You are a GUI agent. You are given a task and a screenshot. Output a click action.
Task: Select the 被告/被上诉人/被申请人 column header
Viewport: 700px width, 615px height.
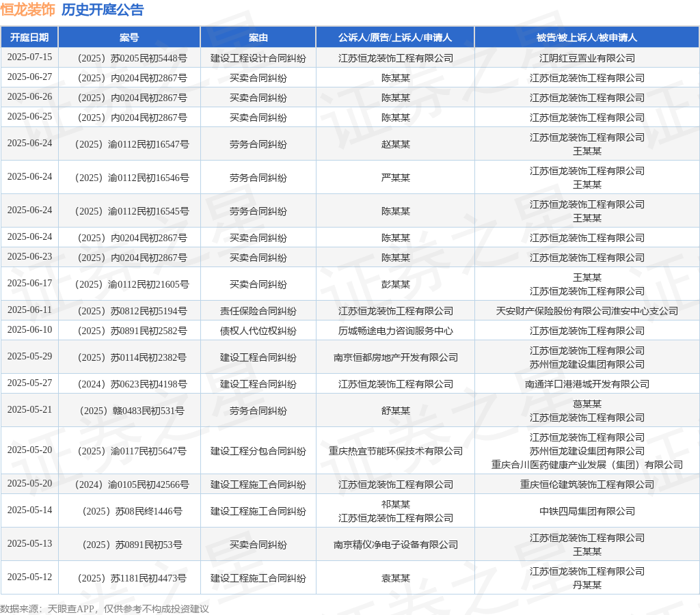[587, 38]
